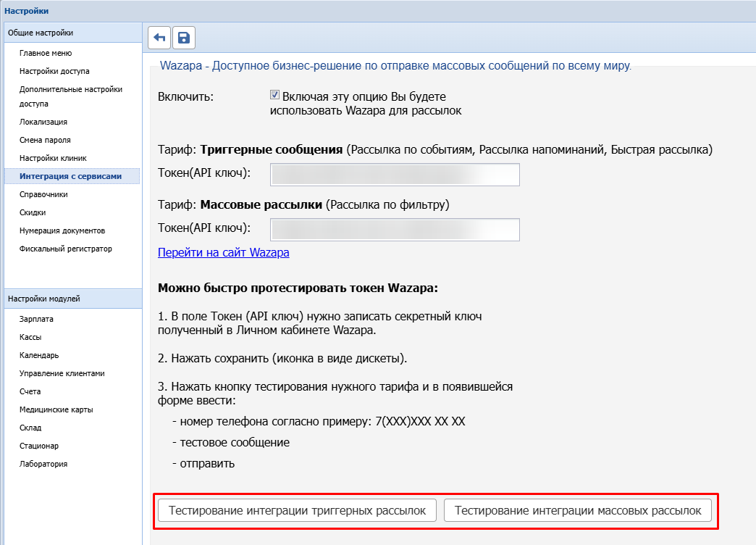
Task: Open Лаборатория module settings
Action: point(43,464)
